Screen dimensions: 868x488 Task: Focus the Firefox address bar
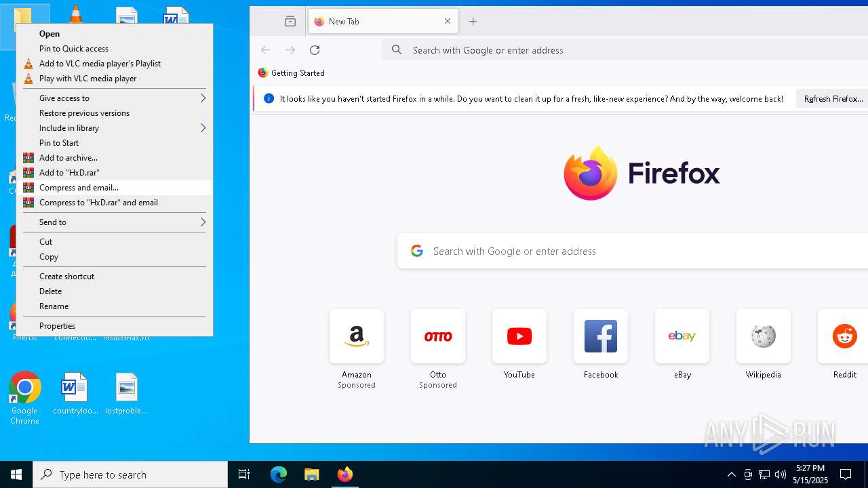tap(625, 50)
